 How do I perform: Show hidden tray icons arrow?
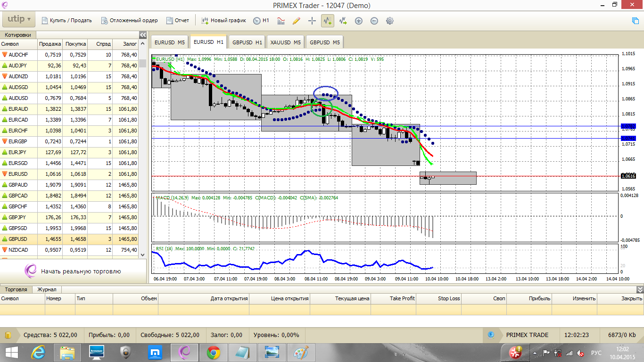coord(535,353)
